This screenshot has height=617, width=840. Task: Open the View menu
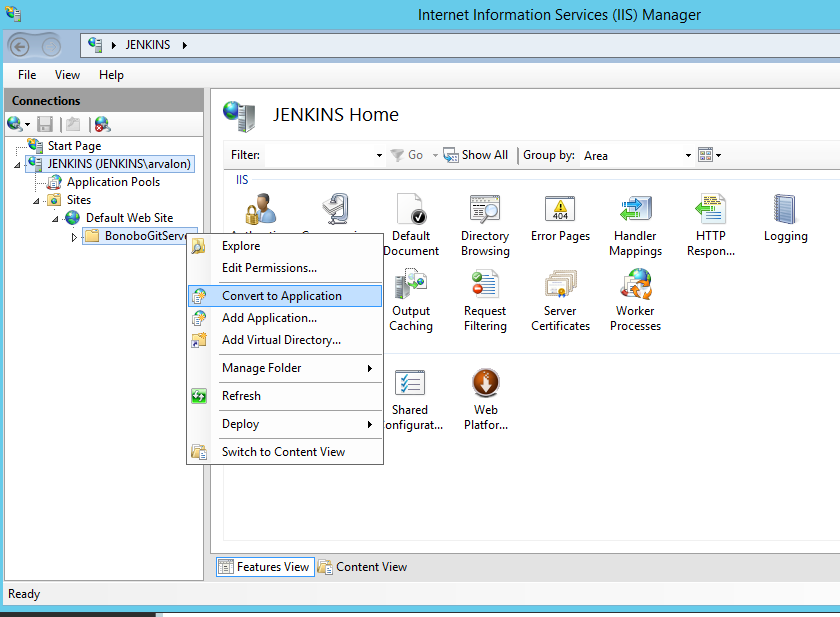[68, 75]
